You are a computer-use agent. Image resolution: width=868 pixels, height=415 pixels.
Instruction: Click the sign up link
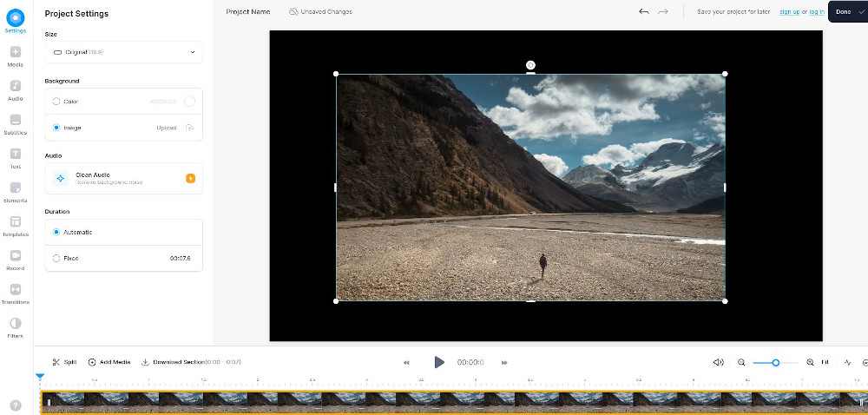(789, 11)
